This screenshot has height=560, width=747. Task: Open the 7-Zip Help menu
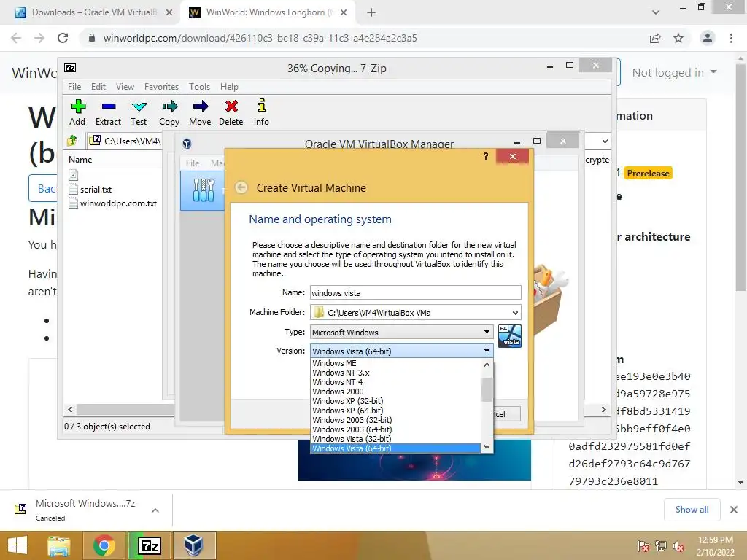tap(229, 87)
